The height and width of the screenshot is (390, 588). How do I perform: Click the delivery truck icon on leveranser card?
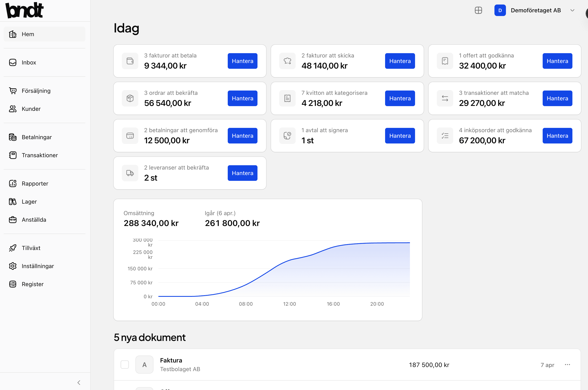130,173
